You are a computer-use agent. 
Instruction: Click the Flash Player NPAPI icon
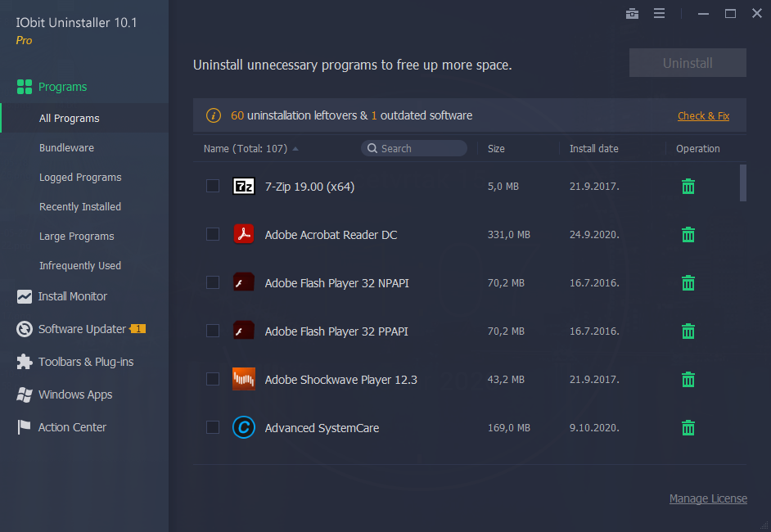pyautogui.click(x=243, y=282)
